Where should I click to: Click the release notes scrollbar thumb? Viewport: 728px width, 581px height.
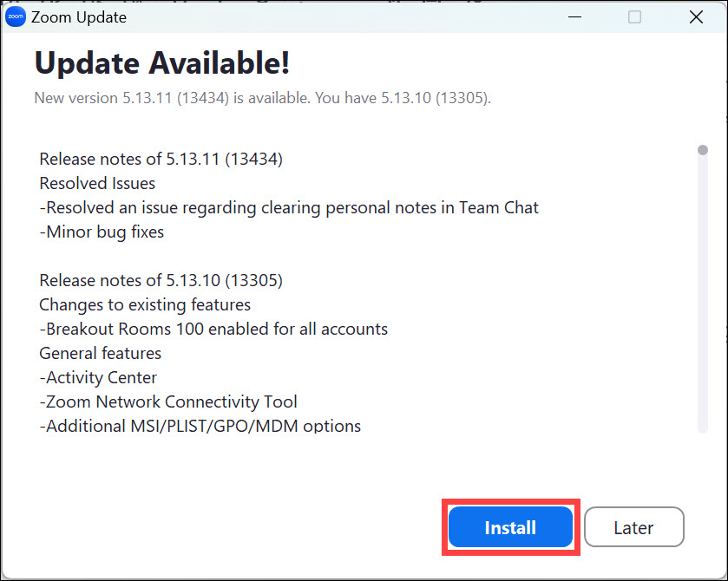703,151
